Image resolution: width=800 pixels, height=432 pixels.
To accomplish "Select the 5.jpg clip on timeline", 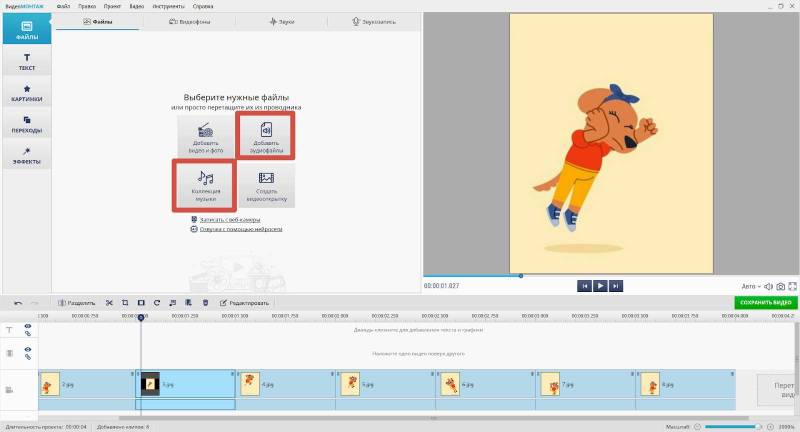I will 385,384.
